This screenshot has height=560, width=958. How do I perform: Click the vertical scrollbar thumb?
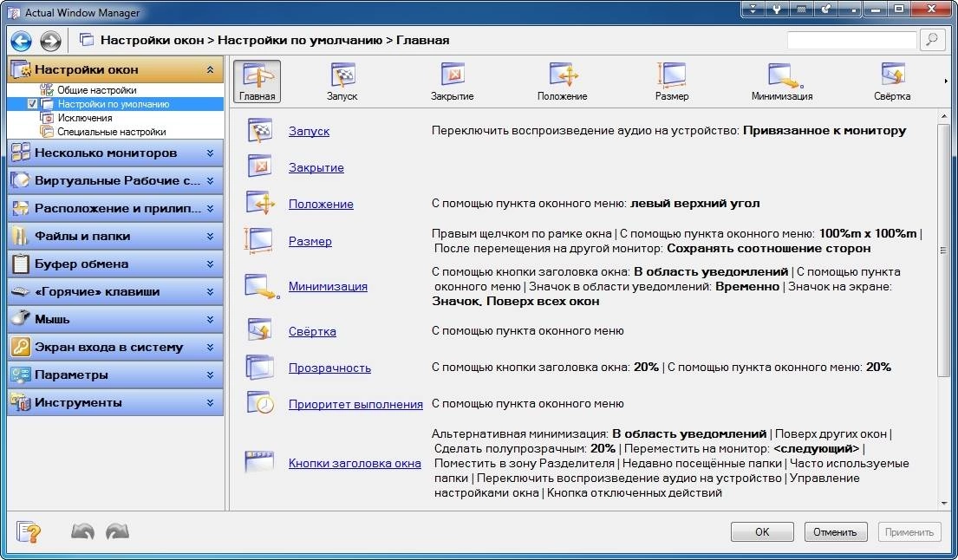pos(943,251)
